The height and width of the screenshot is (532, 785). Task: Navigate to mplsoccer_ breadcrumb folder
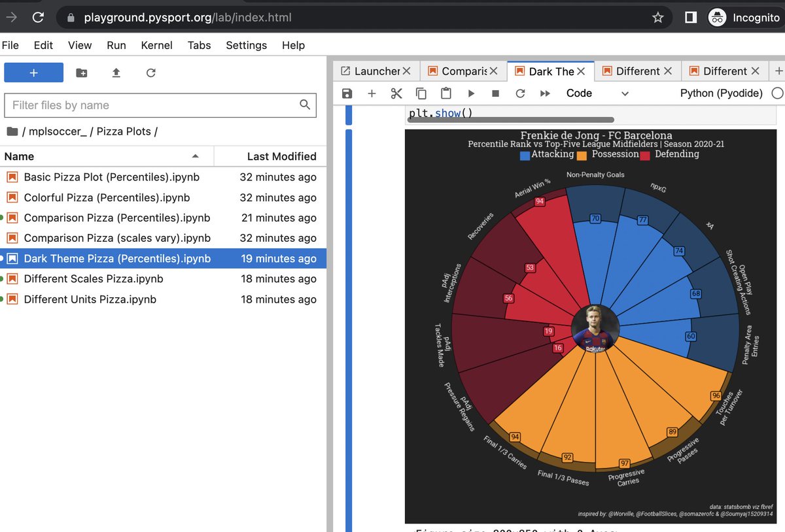[x=59, y=131]
